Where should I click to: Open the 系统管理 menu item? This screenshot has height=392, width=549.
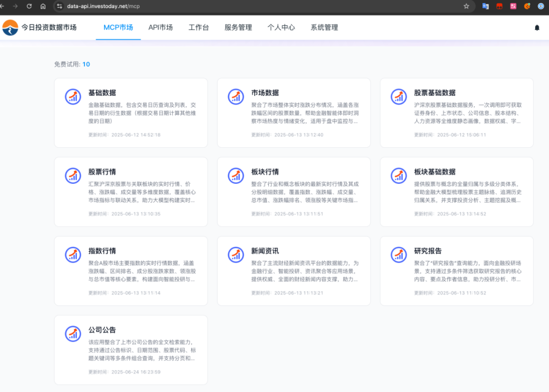click(x=323, y=28)
